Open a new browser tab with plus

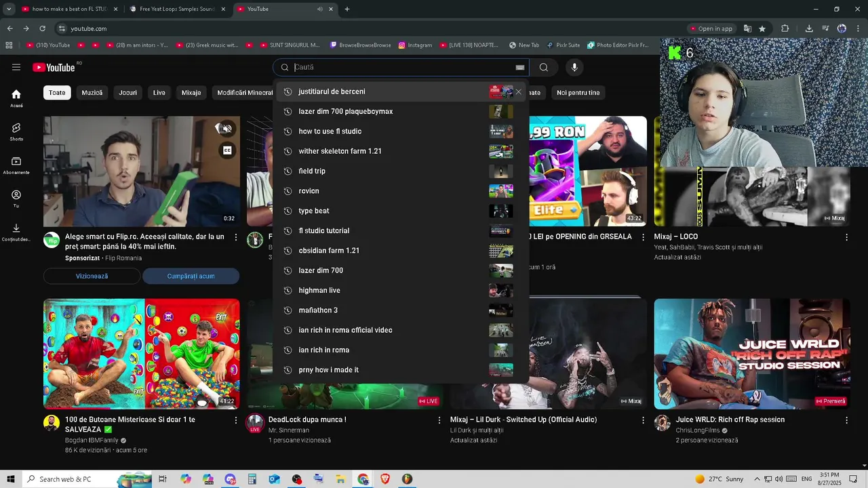[x=347, y=9]
